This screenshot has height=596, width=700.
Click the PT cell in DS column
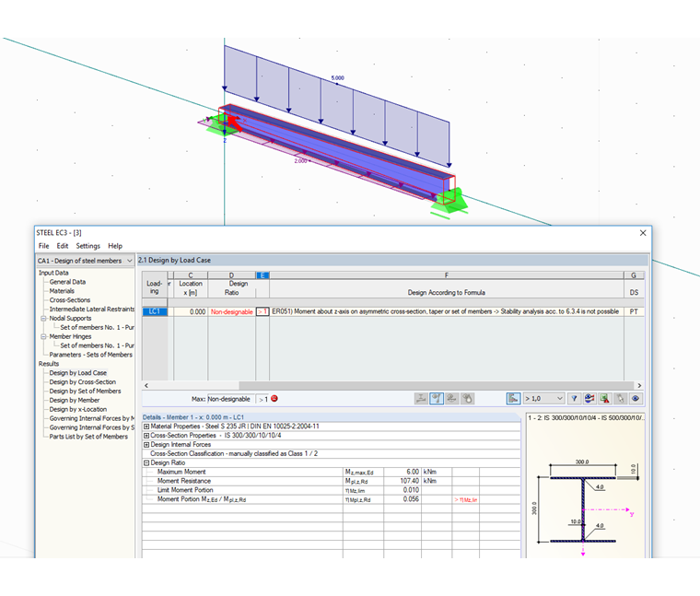tap(634, 311)
